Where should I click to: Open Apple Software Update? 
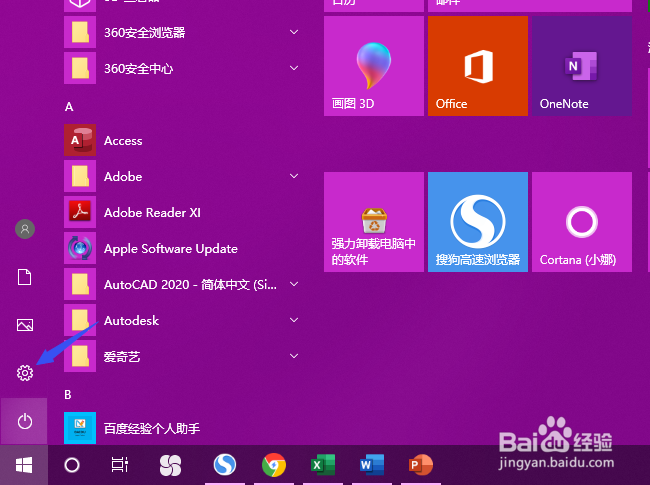pyautogui.click(x=182, y=248)
